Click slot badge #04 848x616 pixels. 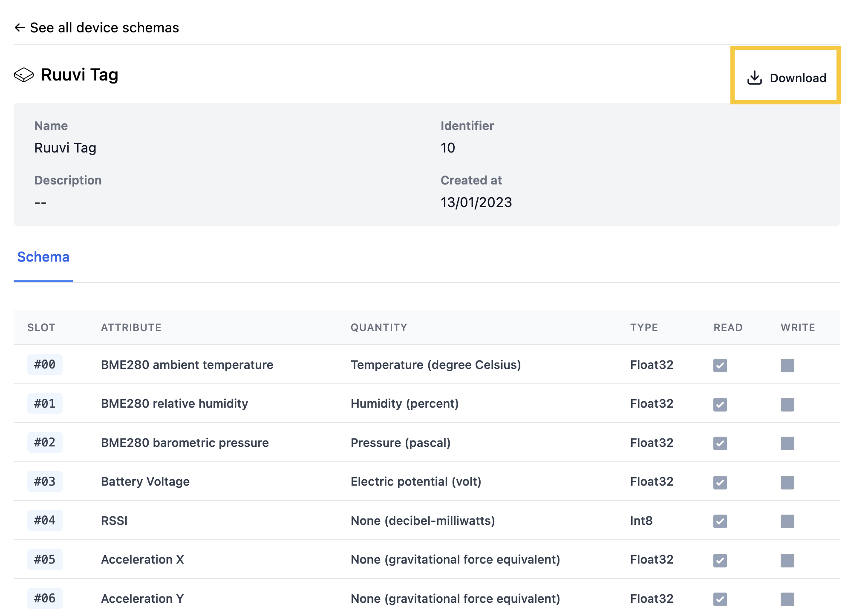point(45,521)
